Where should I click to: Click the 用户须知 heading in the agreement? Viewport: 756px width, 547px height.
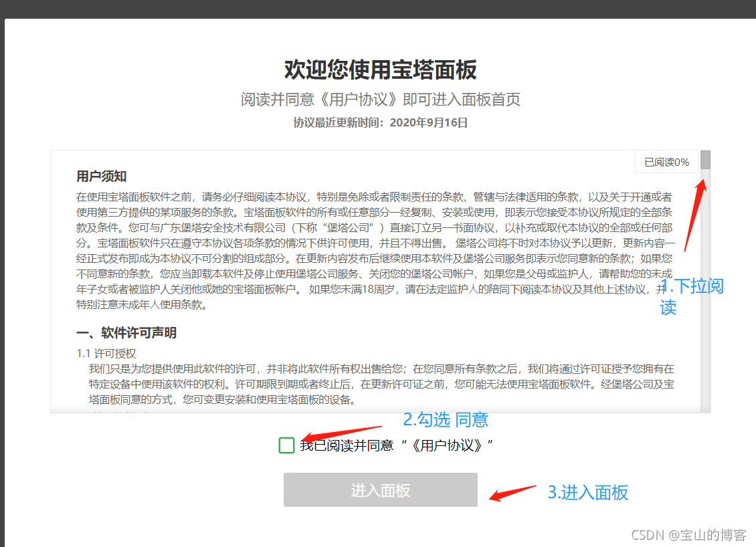point(102,177)
